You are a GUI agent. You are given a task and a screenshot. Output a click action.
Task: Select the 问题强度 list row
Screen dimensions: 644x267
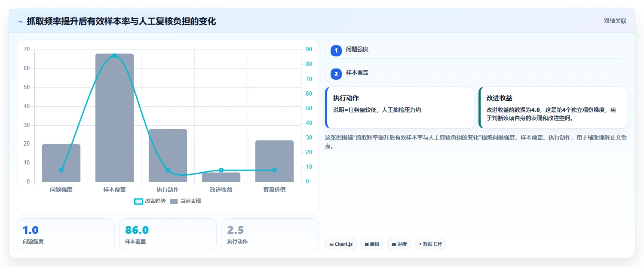pyautogui.click(x=476, y=49)
